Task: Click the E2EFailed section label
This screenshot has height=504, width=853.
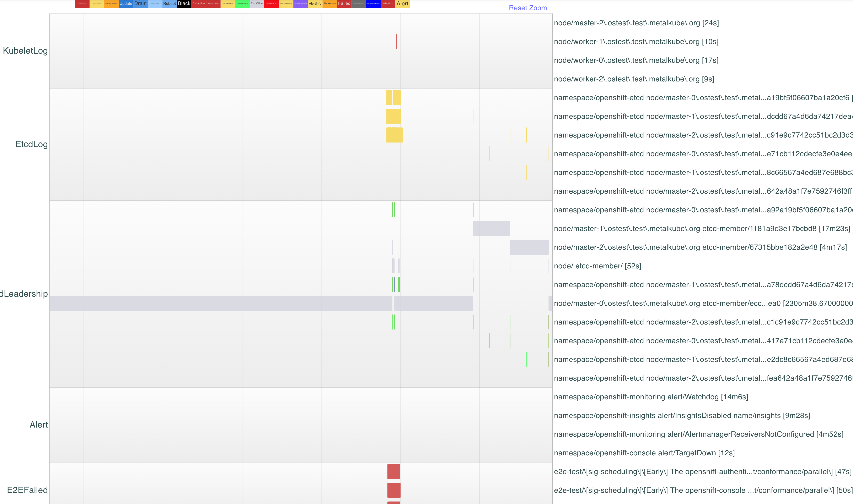Action: tap(27, 490)
